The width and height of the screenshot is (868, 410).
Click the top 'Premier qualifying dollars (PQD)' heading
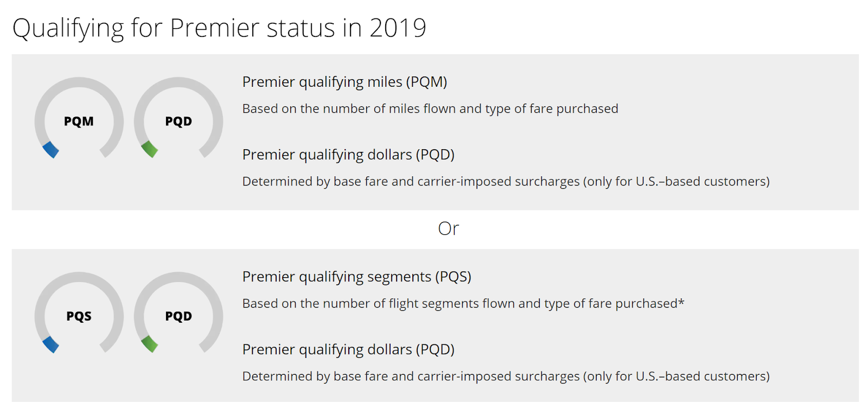pos(348,155)
